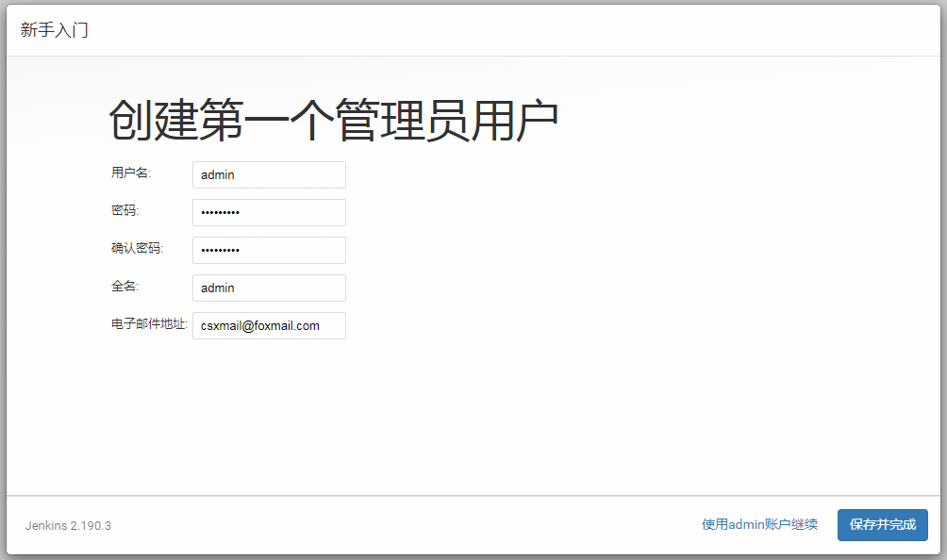The width and height of the screenshot is (947, 560).
Task: Click the 确认密码 label text
Action: [137, 249]
